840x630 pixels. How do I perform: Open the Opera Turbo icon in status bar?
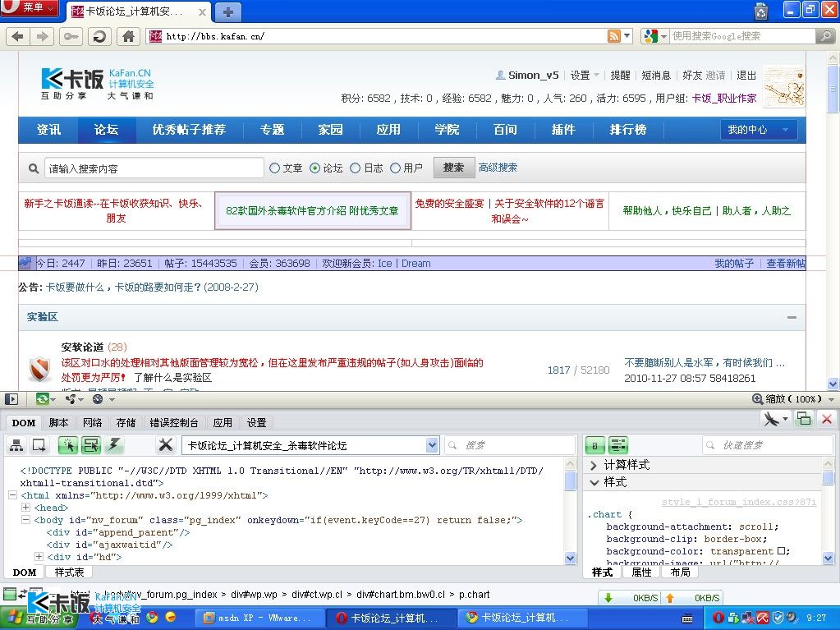[98, 399]
